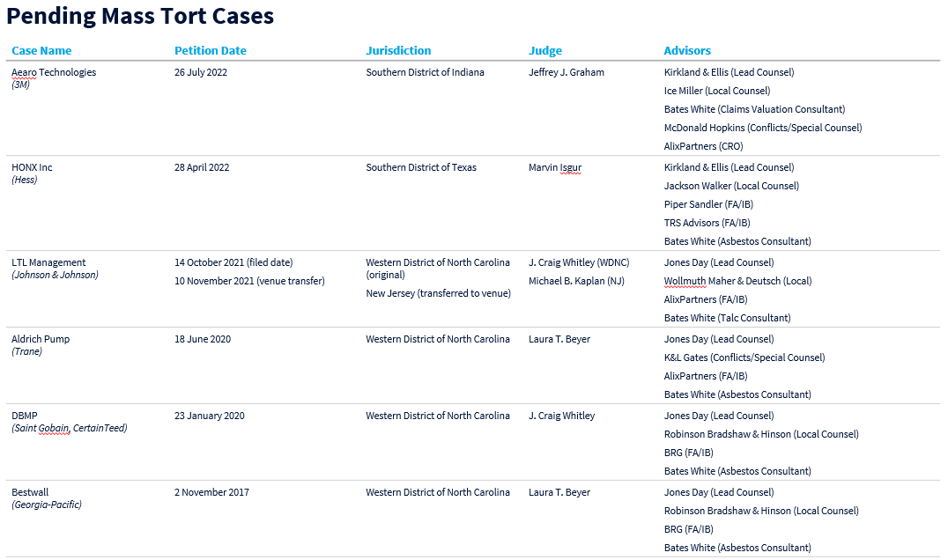Click the Case Name column header

click(41, 51)
